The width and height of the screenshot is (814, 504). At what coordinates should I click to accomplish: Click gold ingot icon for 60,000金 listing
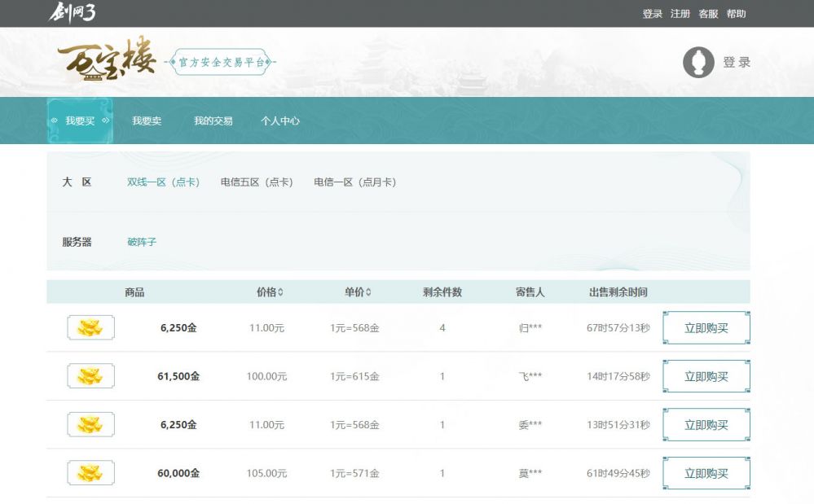[90, 473]
